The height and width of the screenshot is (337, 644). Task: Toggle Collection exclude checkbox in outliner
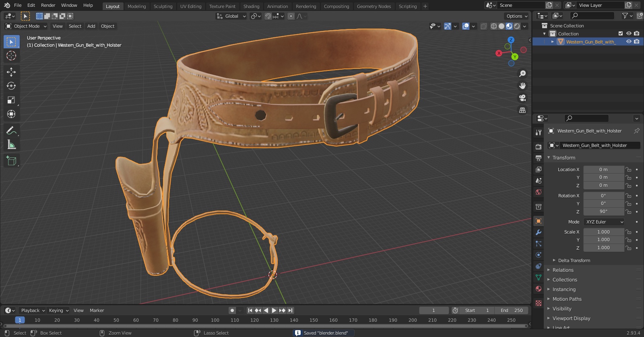pos(621,34)
